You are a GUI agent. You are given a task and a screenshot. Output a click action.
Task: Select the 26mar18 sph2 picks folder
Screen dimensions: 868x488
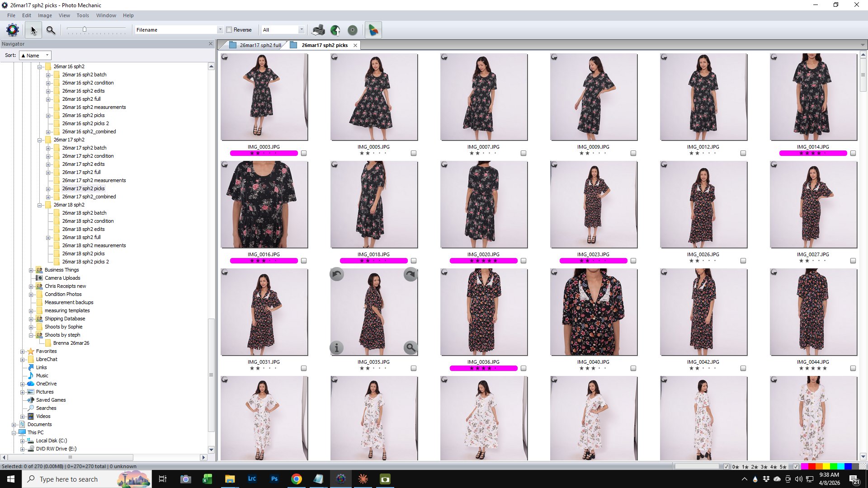coord(83,253)
